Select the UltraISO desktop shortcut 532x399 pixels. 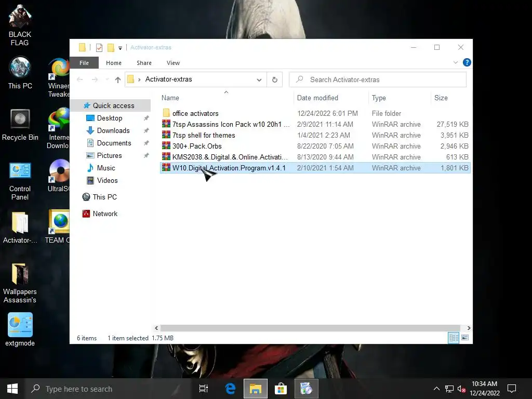pyautogui.click(x=59, y=176)
